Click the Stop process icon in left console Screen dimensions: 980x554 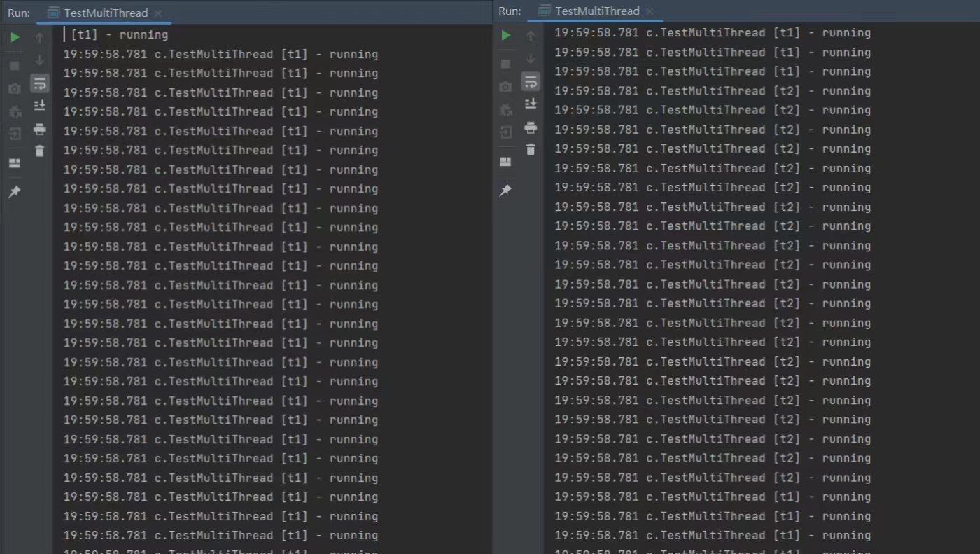coord(14,65)
